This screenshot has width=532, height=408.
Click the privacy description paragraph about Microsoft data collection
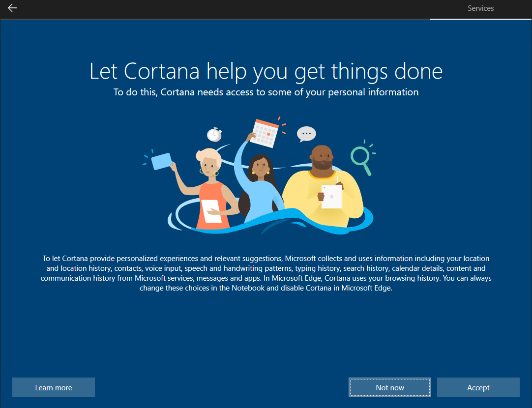(266, 273)
